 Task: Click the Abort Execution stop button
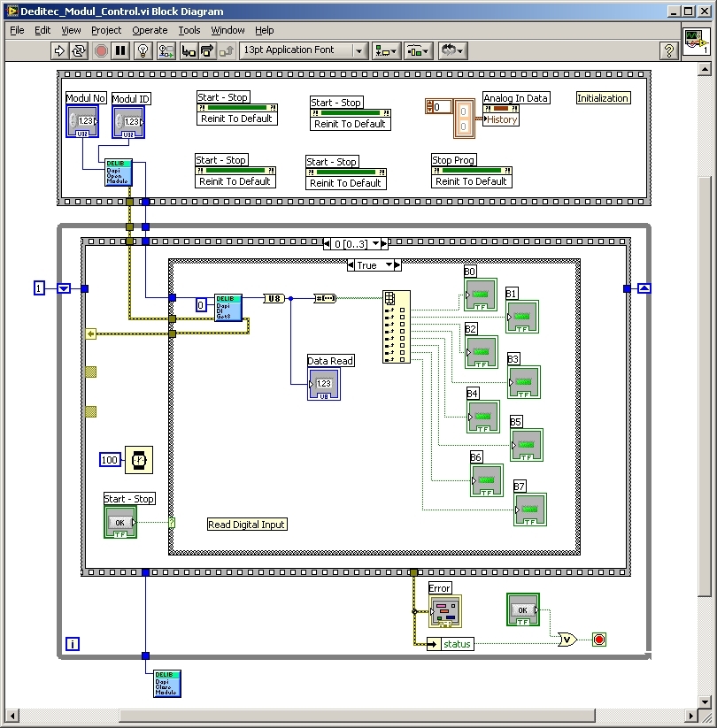click(x=101, y=50)
